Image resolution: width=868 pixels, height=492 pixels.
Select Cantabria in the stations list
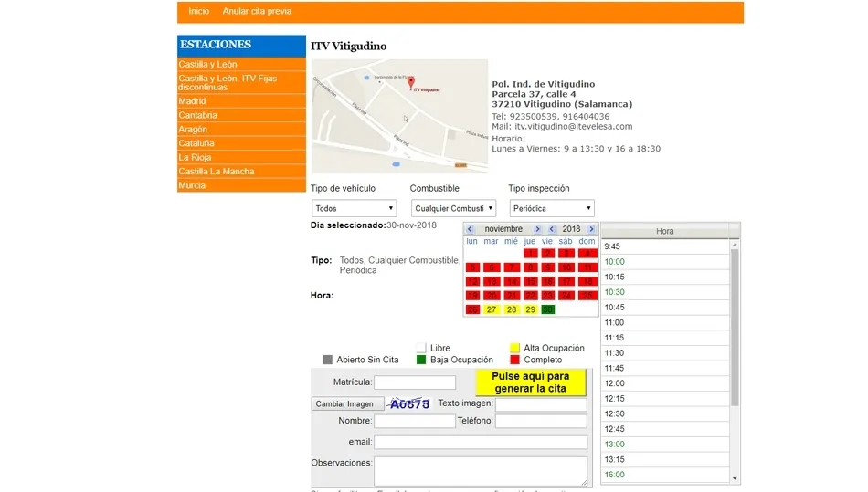pos(198,116)
